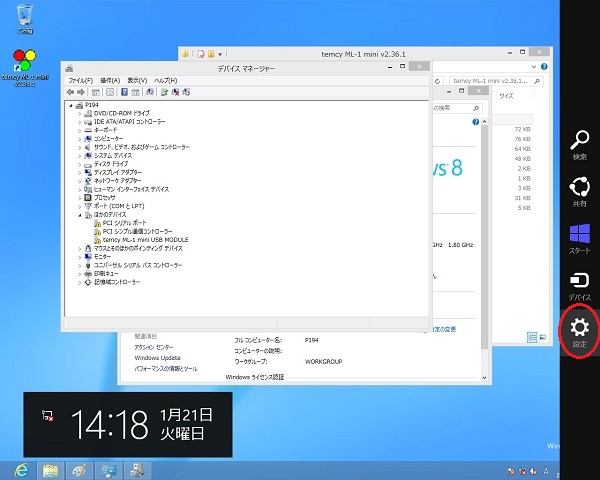
Task: Collapse the ほかのデバイス node
Action: click(79, 214)
